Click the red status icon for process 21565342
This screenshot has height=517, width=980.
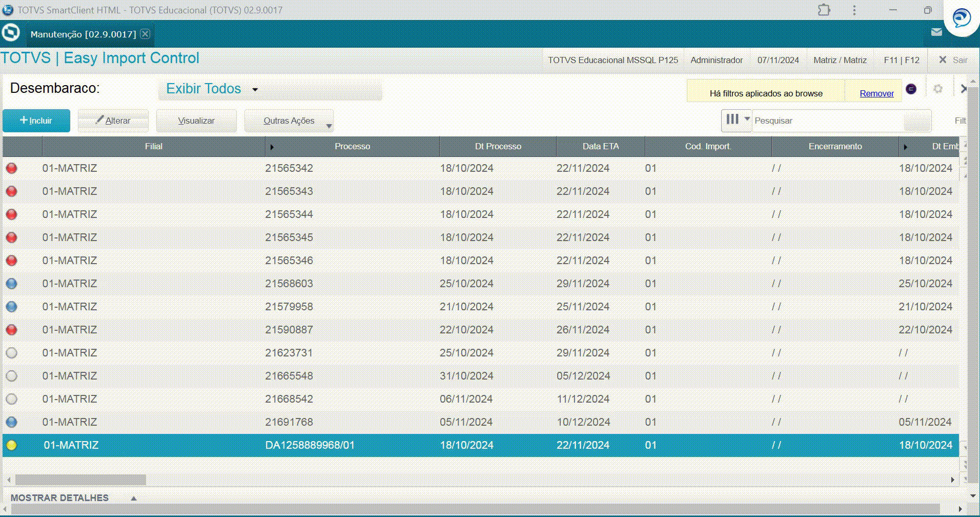(11, 168)
